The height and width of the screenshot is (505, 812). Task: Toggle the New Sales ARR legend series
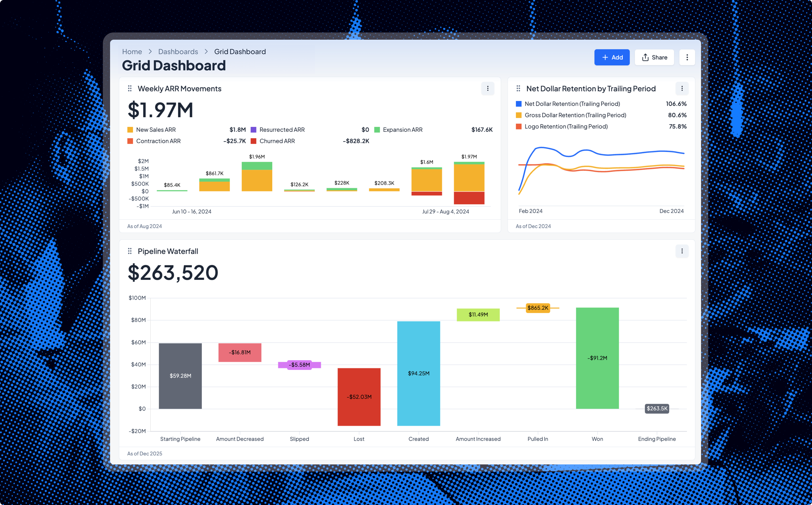[x=156, y=130]
